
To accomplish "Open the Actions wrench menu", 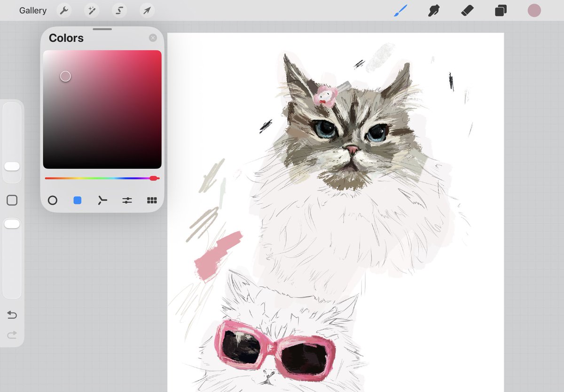I will tap(64, 10).
